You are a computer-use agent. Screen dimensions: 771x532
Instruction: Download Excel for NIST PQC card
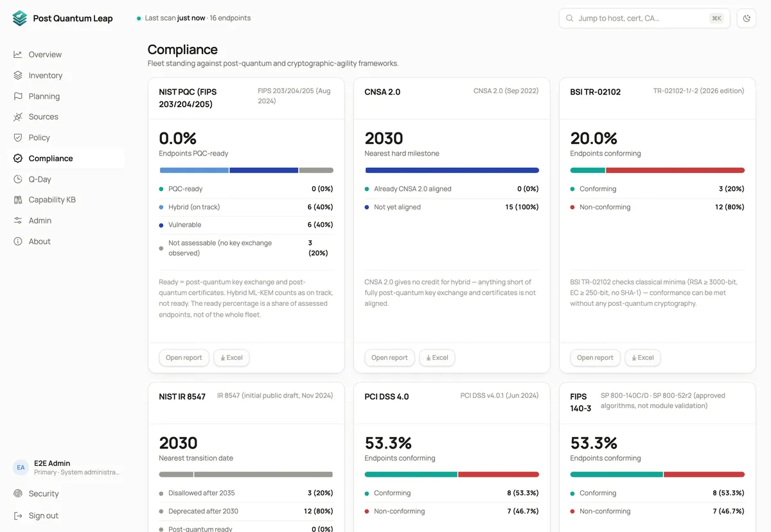coord(231,358)
